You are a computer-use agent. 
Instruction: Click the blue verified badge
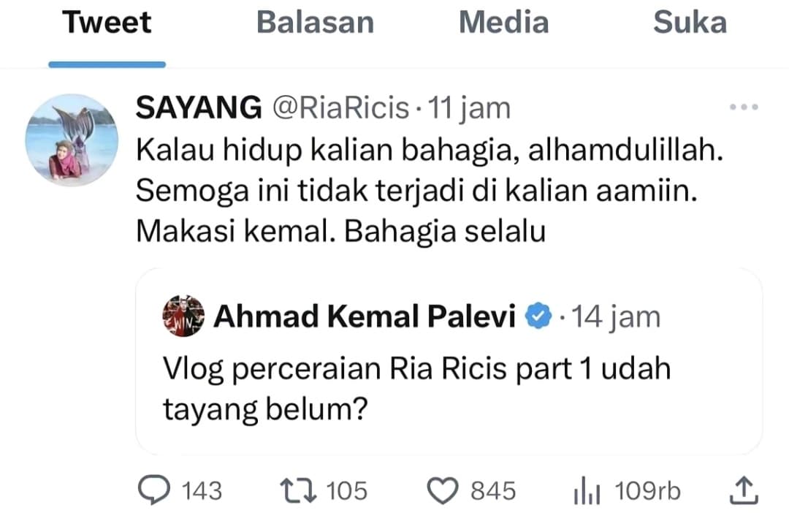point(539,317)
